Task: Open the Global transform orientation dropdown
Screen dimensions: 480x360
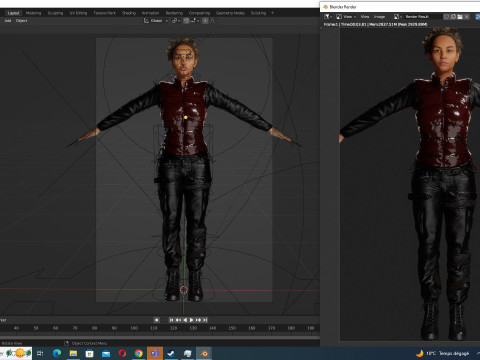Action: (x=156, y=21)
